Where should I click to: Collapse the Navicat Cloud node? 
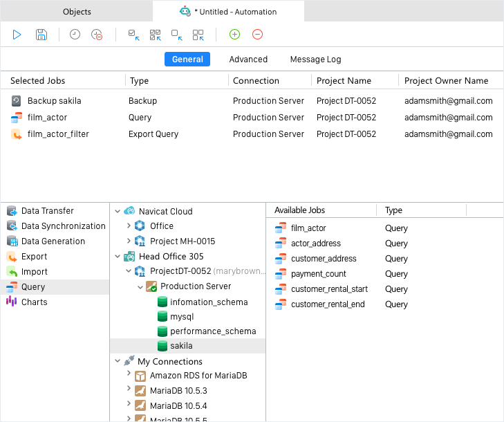(118, 211)
